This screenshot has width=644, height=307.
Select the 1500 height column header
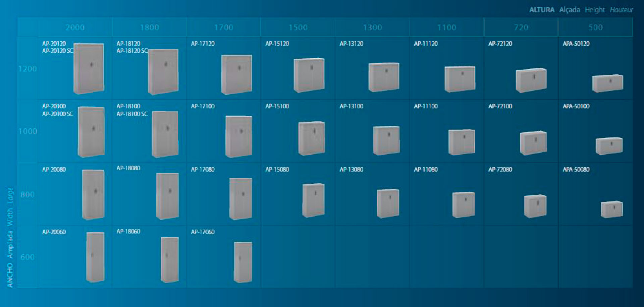click(x=298, y=27)
